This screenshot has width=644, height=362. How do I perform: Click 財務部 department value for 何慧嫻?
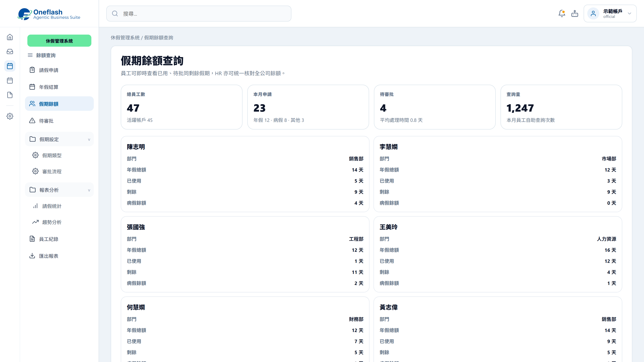(x=356, y=319)
